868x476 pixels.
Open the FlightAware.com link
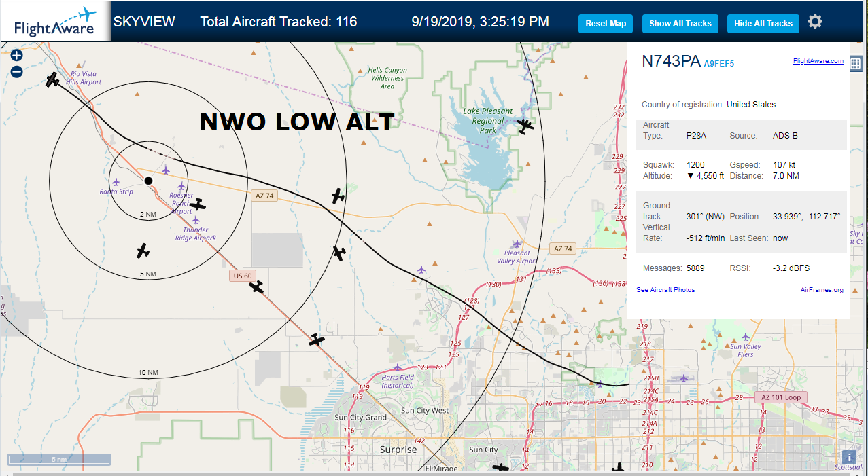pyautogui.click(x=818, y=61)
